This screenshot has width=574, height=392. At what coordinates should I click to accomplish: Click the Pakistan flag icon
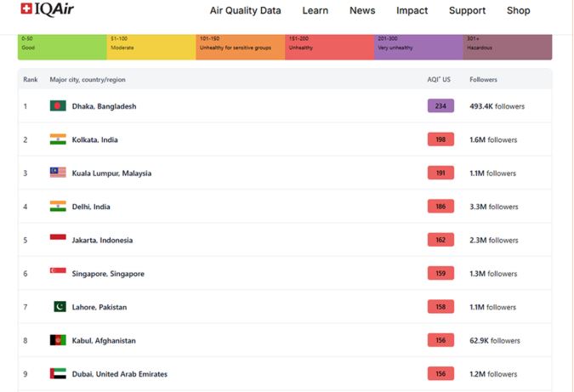(60, 307)
